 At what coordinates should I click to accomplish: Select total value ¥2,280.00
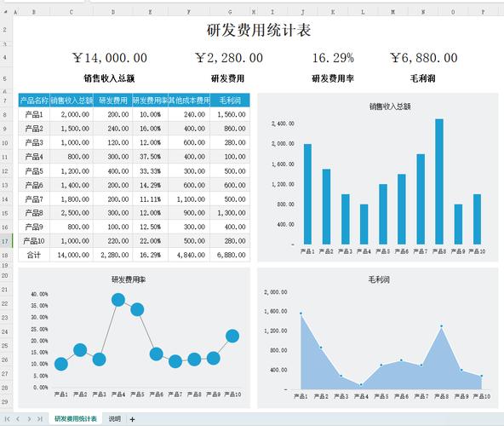coord(229,58)
